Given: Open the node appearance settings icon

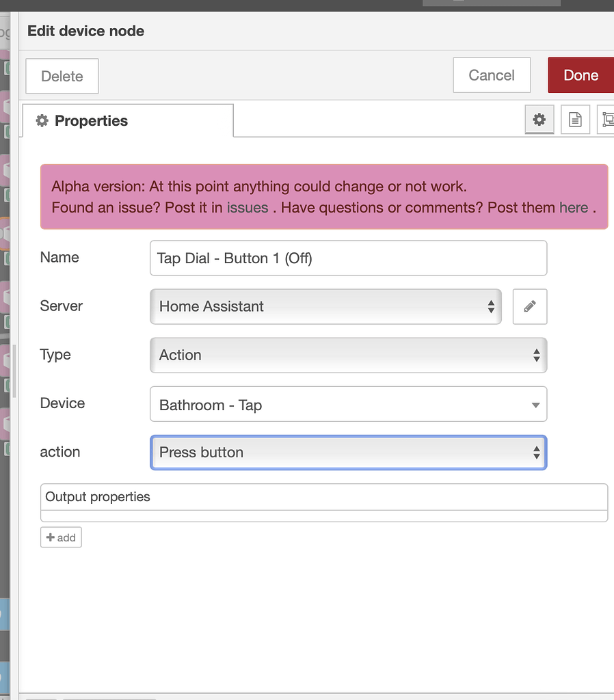Looking at the screenshot, I should (x=606, y=120).
